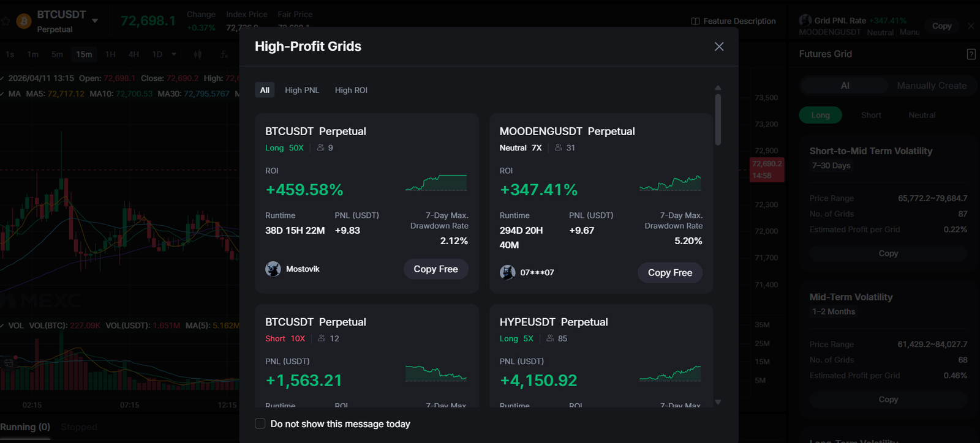Switch grid direction to Short
Image resolution: width=980 pixels, height=443 pixels.
click(870, 115)
